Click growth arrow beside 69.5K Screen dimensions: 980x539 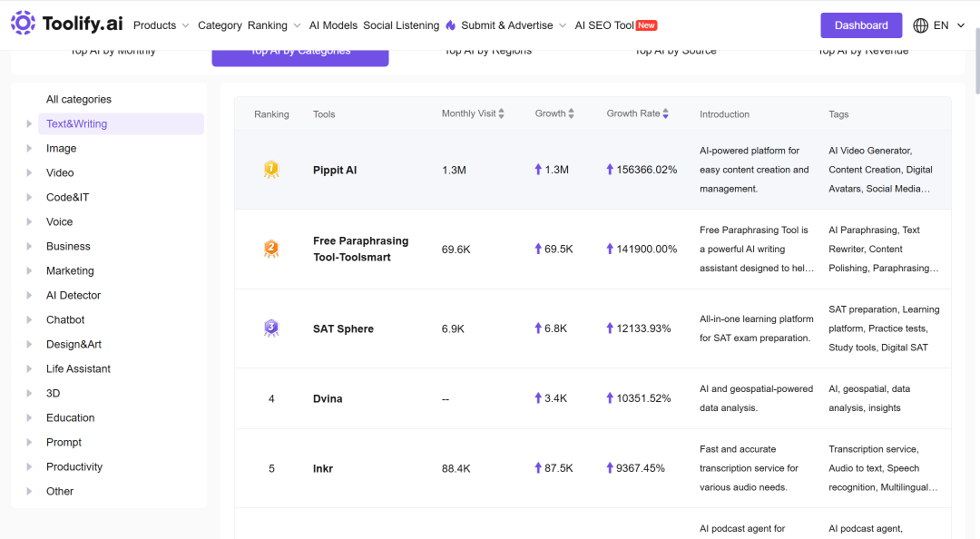pyautogui.click(x=538, y=249)
